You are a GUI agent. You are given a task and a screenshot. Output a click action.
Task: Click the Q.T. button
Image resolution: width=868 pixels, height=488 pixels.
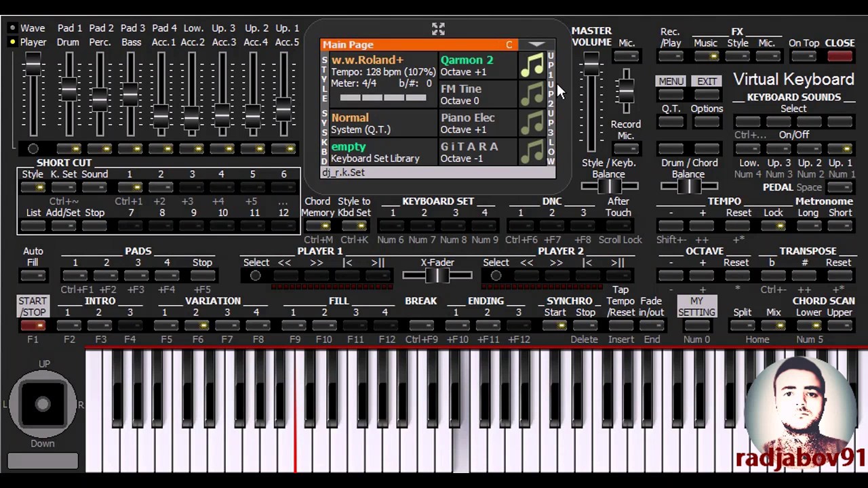[x=671, y=123]
